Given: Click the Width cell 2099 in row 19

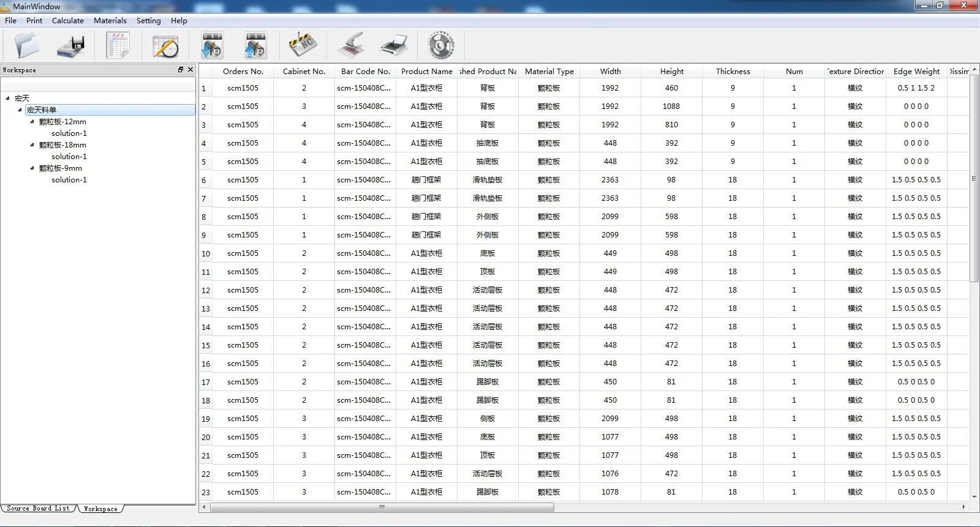Looking at the screenshot, I should click(x=610, y=419).
